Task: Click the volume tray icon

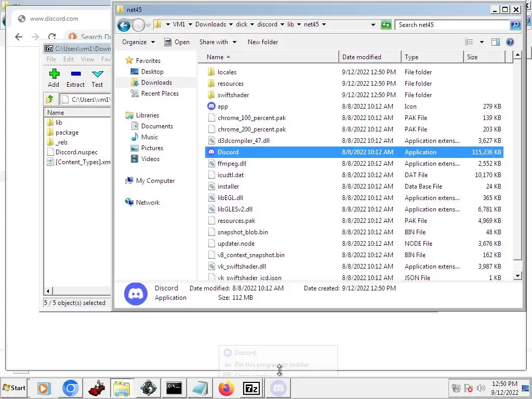Action: tap(481, 388)
